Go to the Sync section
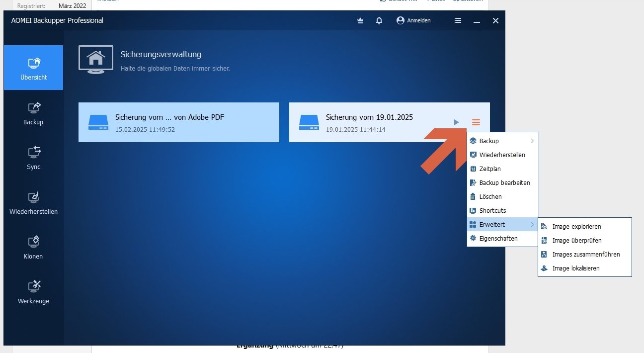The image size is (644, 353). [x=34, y=158]
